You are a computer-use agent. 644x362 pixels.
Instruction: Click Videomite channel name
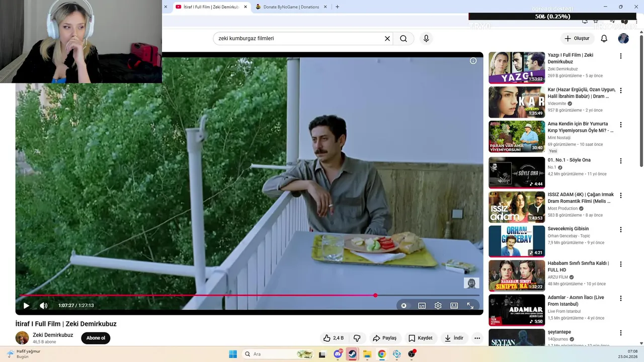click(557, 104)
